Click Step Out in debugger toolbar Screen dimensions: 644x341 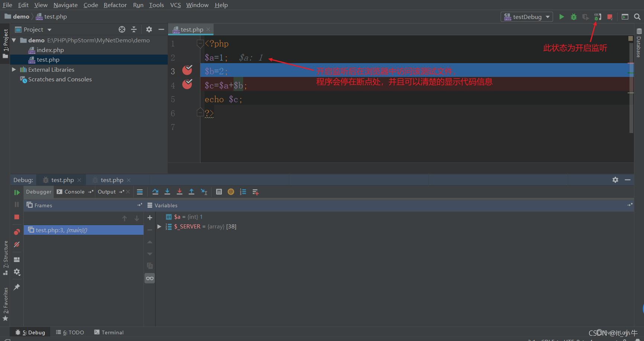click(x=191, y=192)
